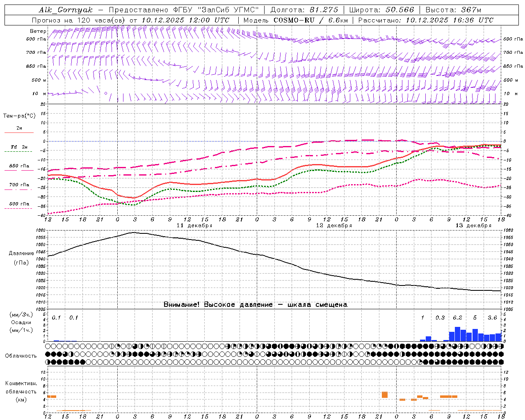
Task: Click the tallest blue precipitation bar
Action: pos(457,334)
